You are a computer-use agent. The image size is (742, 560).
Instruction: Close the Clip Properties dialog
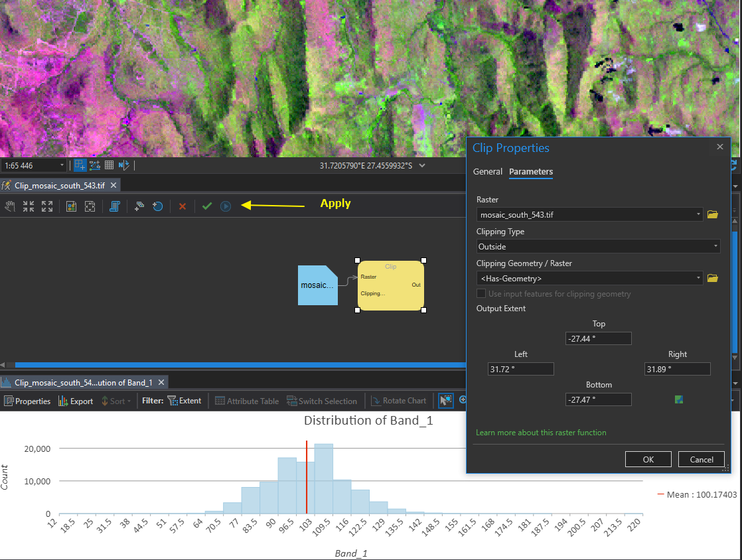tap(719, 147)
